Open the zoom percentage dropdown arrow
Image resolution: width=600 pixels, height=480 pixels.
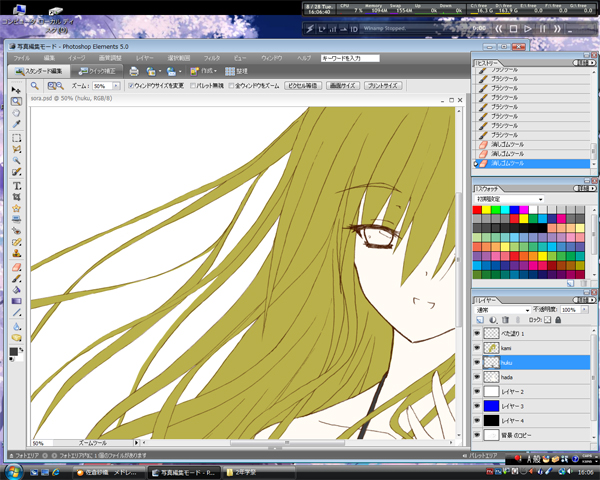[116, 86]
